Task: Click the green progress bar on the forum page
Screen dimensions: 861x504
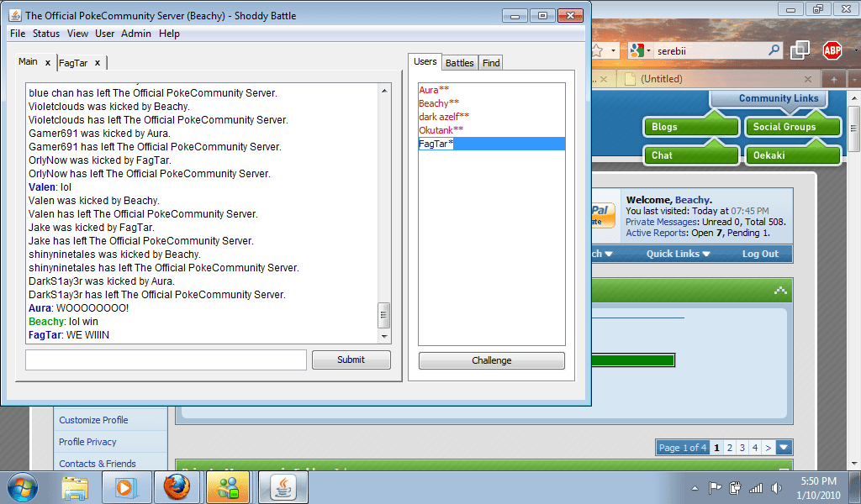Action: click(633, 360)
